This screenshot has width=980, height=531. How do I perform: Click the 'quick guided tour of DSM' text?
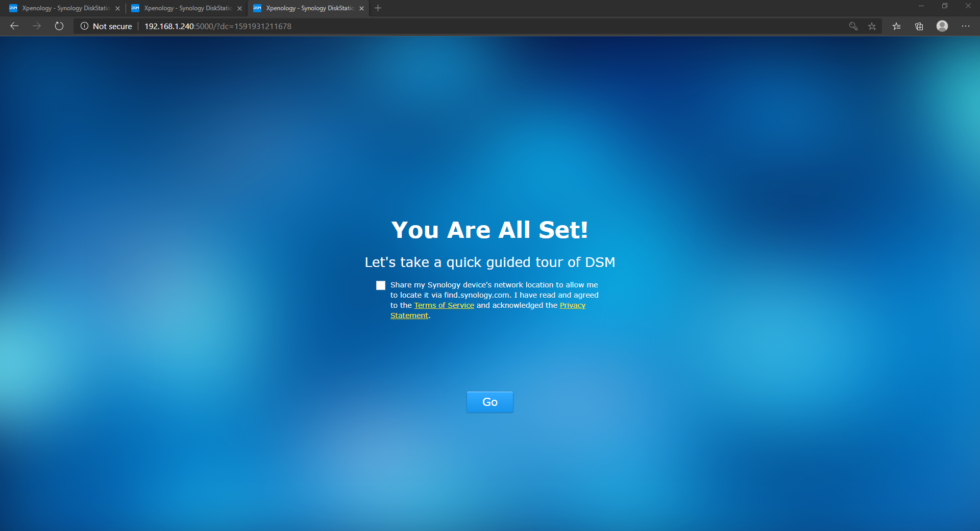pos(531,262)
